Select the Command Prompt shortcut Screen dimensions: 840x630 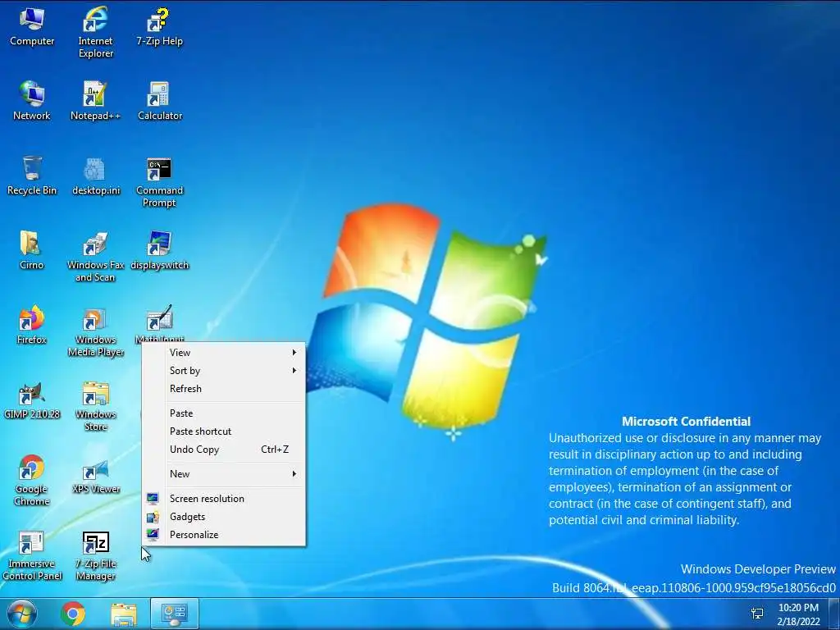pyautogui.click(x=159, y=182)
